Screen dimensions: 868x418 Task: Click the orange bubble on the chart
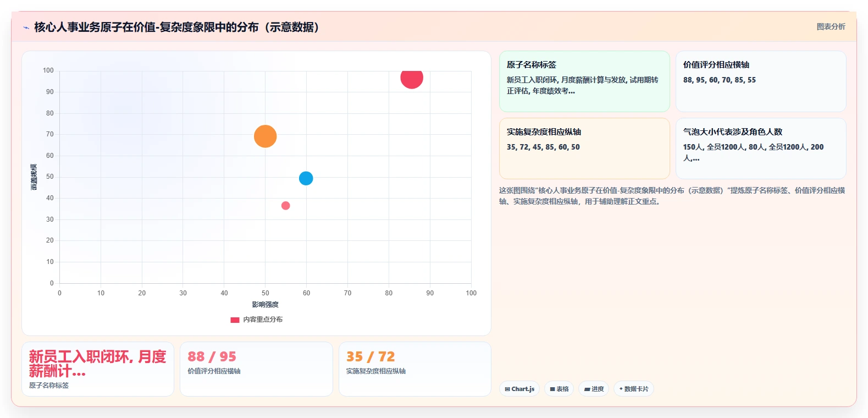point(265,136)
